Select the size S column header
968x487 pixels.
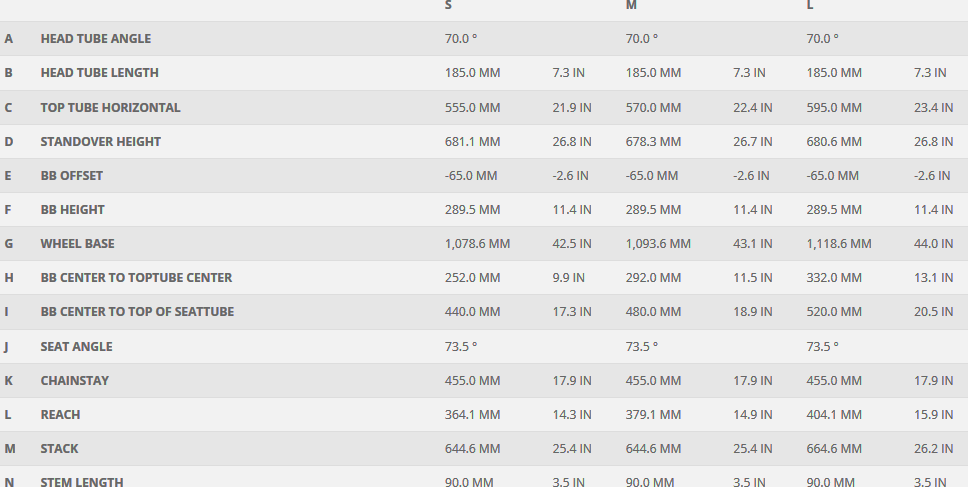point(448,5)
